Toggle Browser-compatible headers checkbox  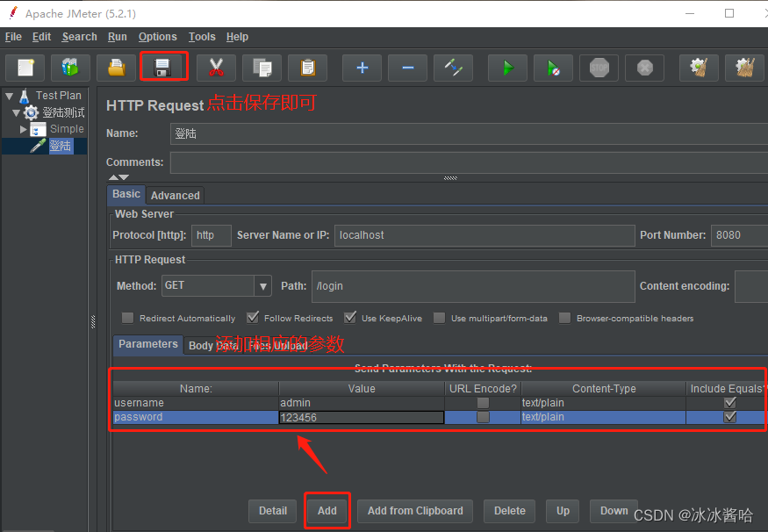pyautogui.click(x=564, y=318)
